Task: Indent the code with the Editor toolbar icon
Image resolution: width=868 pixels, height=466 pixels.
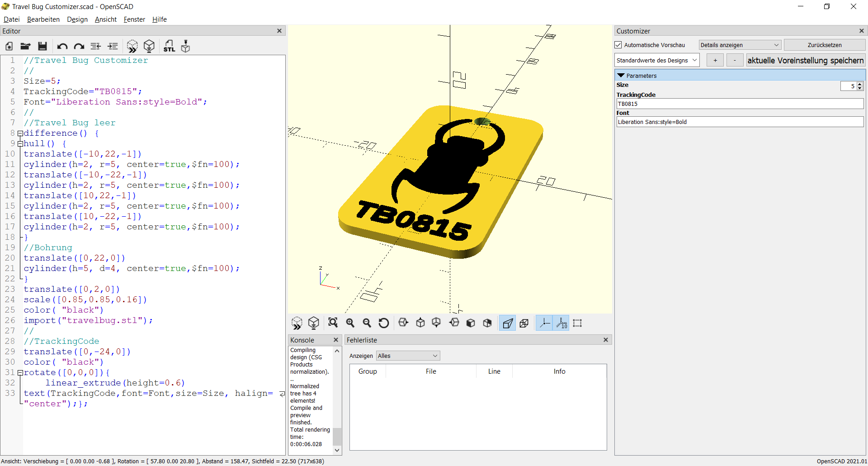Action: click(x=113, y=46)
